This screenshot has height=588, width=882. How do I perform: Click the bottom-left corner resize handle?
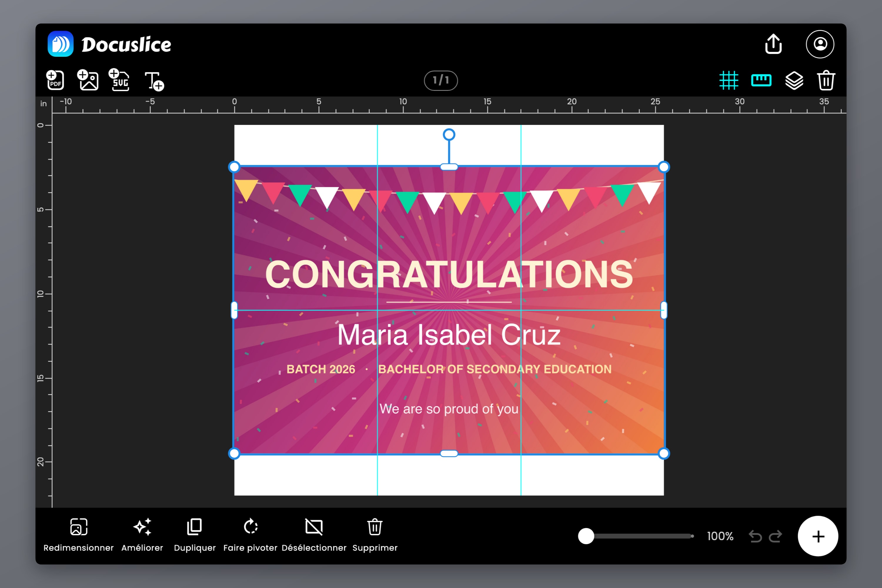pos(234,454)
